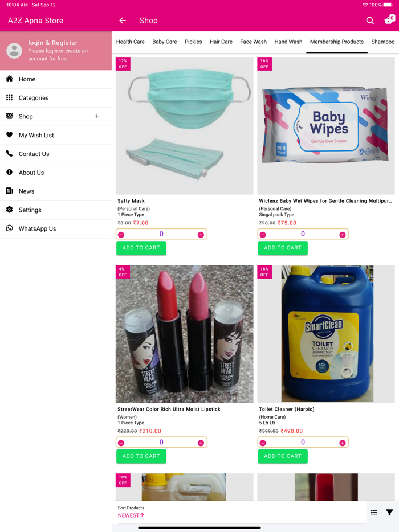
Task: Decrease Baby Wipes quantity with minus
Action: pos(263,235)
